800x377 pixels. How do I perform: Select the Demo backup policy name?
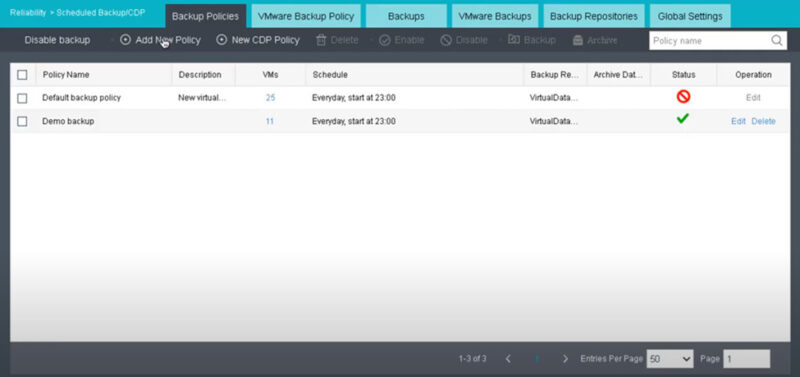coord(68,121)
